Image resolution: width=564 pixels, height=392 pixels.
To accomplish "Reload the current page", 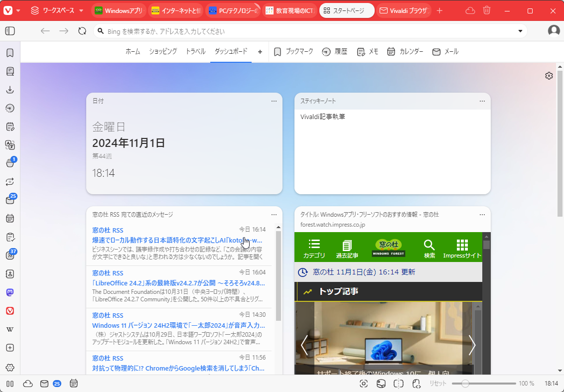I will point(82,30).
